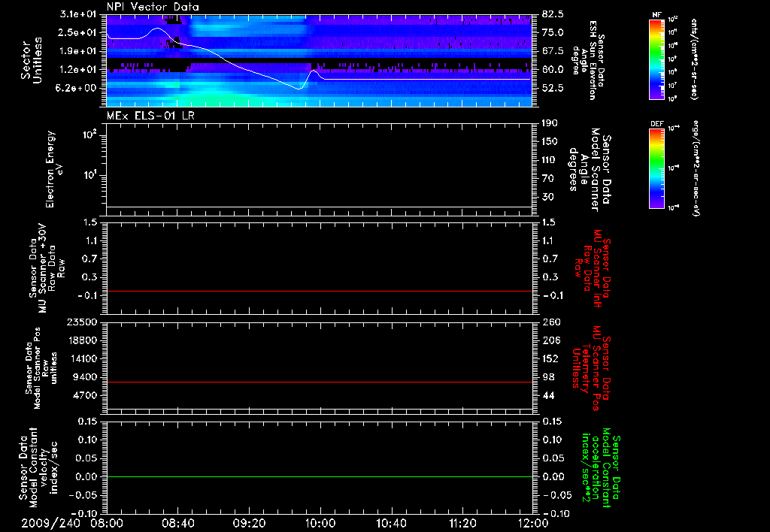
Task: Click the 08:00 time axis label
Action: pyautogui.click(x=107, y=523)
